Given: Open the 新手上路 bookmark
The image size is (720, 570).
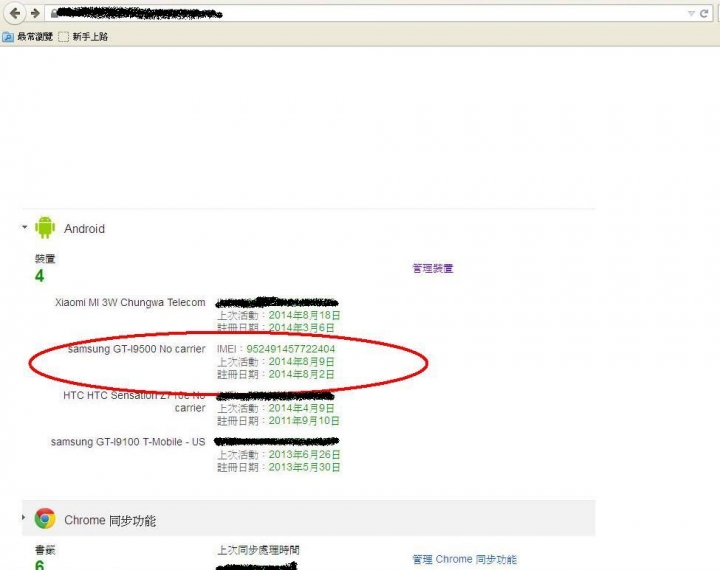Looking at the screenshot, I should pyautogui.click(x=83, y=37).
